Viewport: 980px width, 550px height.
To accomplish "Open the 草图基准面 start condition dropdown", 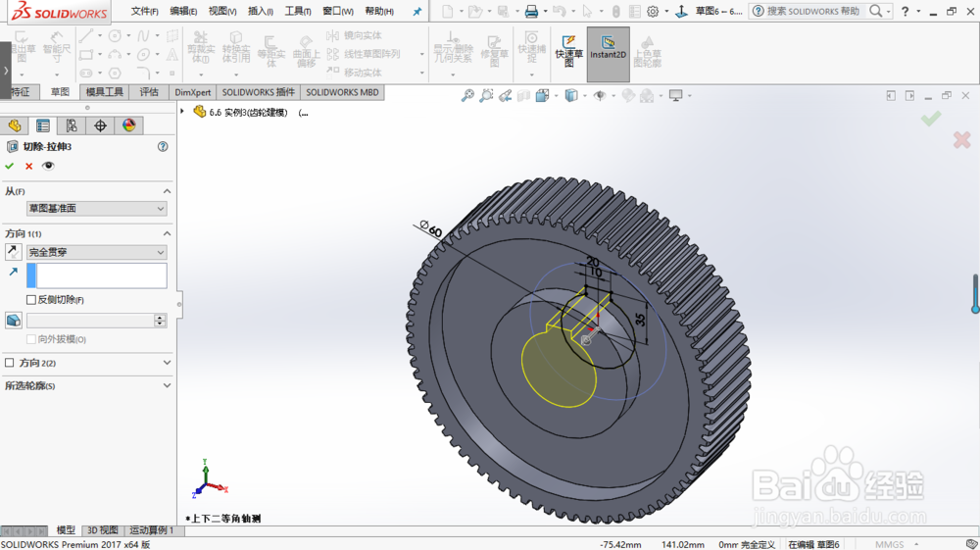I will 96,208.
